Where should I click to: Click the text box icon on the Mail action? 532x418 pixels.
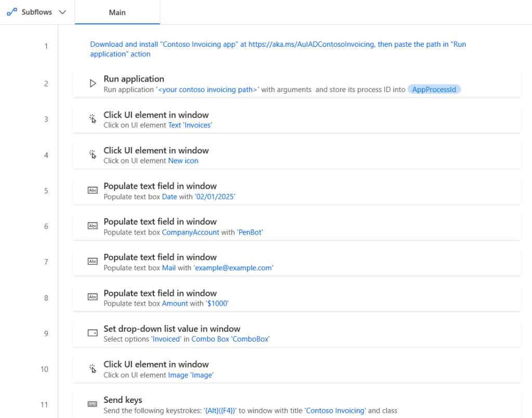pyautogui.click(x=93, y=262)
